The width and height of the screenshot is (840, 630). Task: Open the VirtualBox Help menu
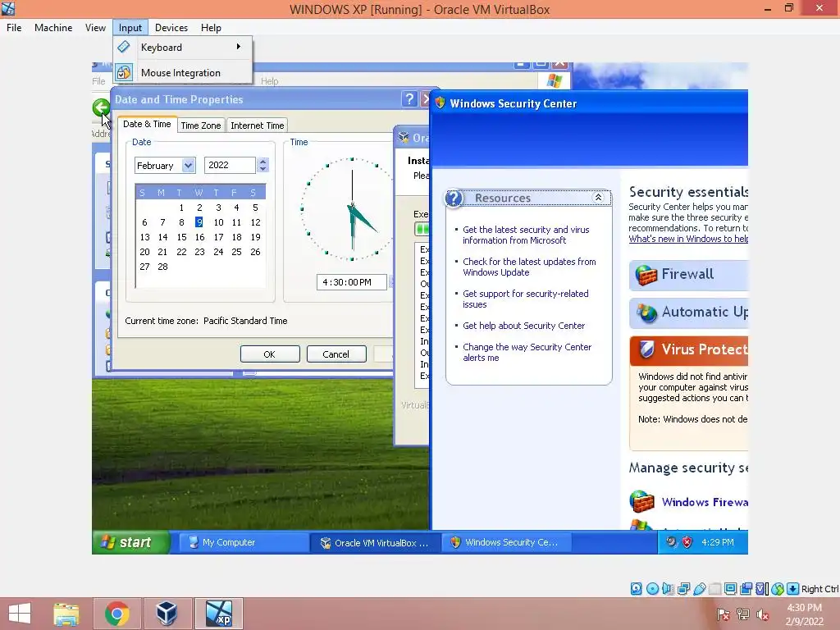[x=211, y=28]
